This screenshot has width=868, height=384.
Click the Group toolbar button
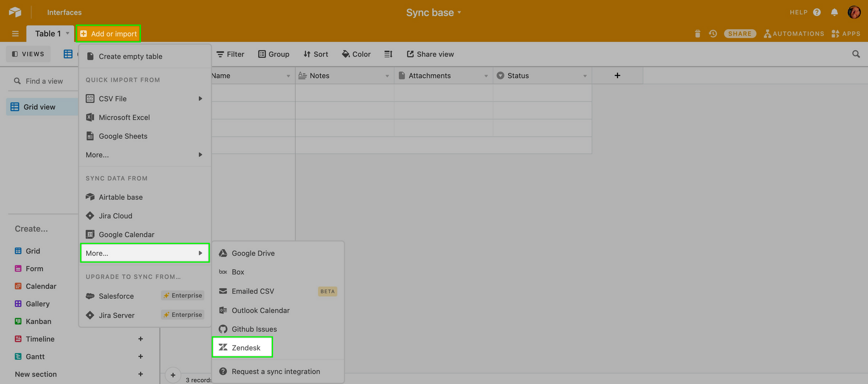click(x=274, y=54)
